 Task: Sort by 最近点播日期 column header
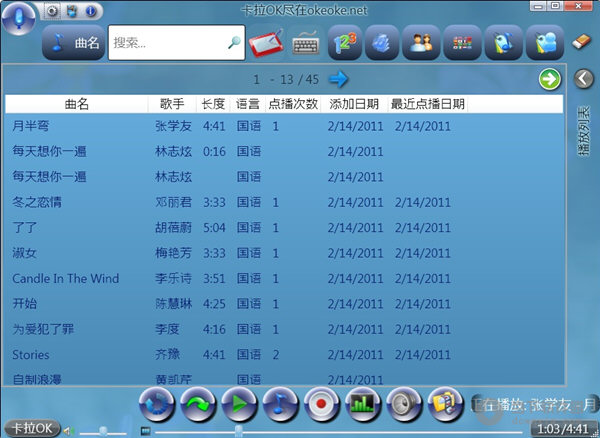pos(427,104)
